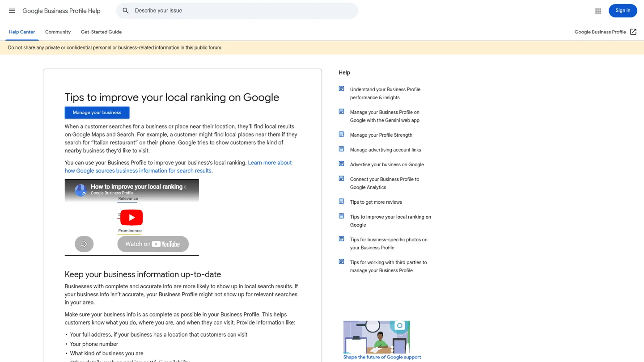
Task: Open the hamburger main menu
Action: 12,11
